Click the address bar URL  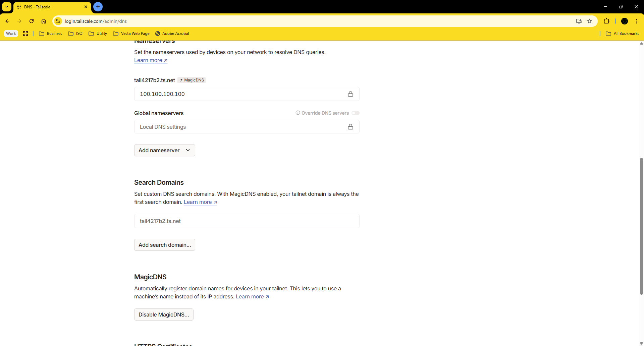pos(96,21)
